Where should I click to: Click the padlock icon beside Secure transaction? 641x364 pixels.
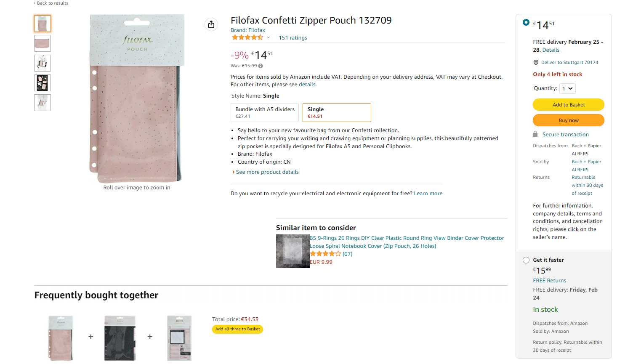535,134
